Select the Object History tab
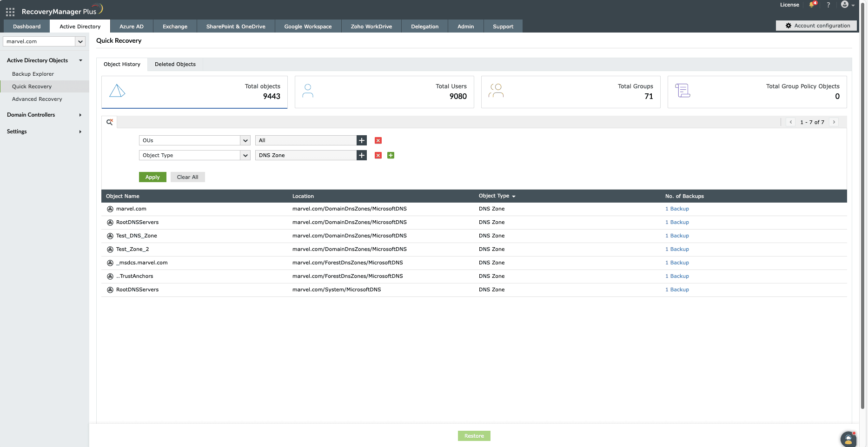This screenshot has height=447, width=868. (122, 64)
